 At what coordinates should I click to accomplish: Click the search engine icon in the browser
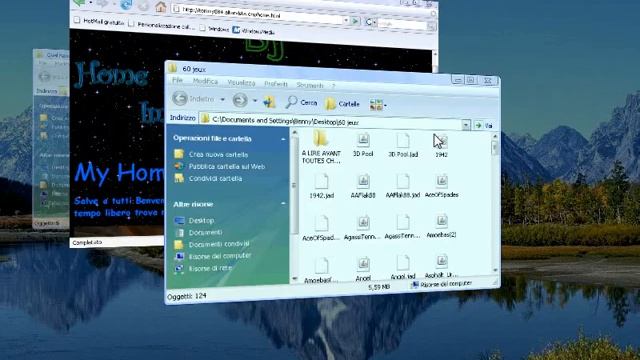[369, 22]
